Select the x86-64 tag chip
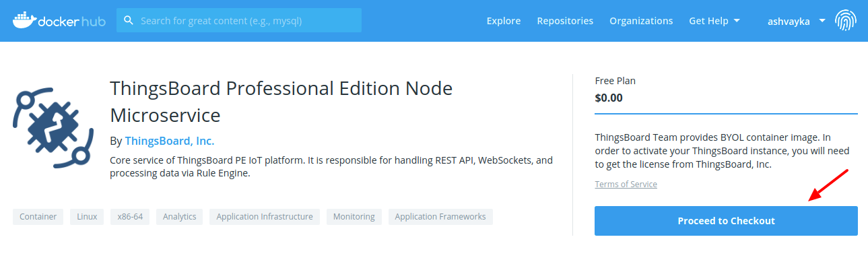The height and width of the screenshot is (264, 868). pos(130,217)
